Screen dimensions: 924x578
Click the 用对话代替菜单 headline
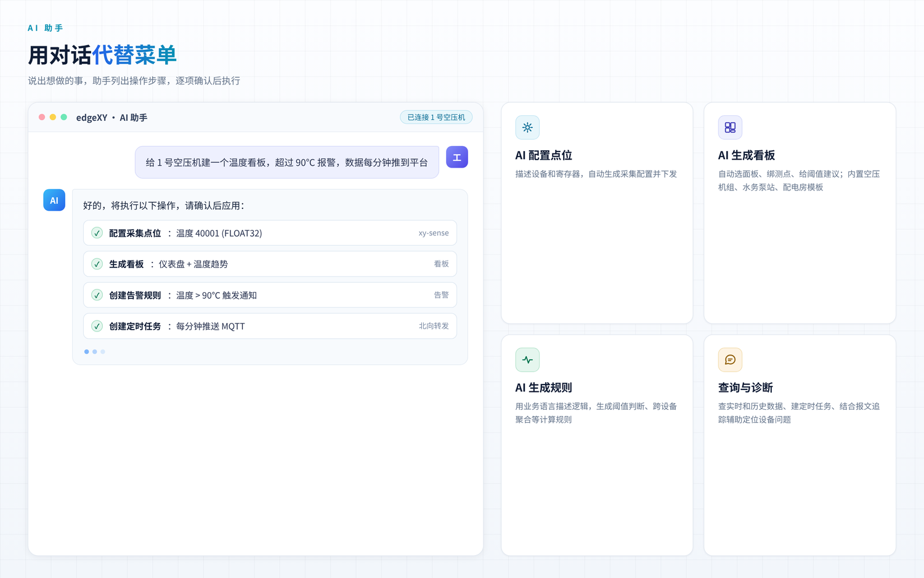pos(102,55)
